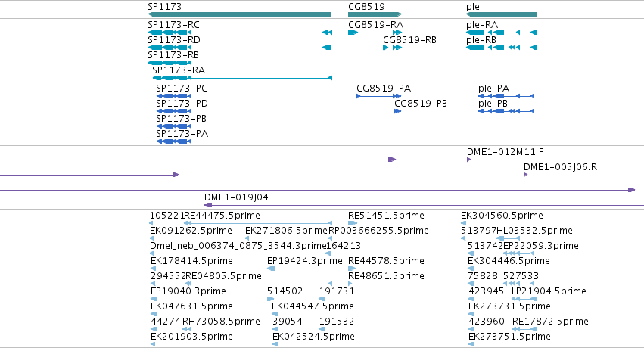
Task: Select the 527533 feature label
Action: (x=521, y=276)
